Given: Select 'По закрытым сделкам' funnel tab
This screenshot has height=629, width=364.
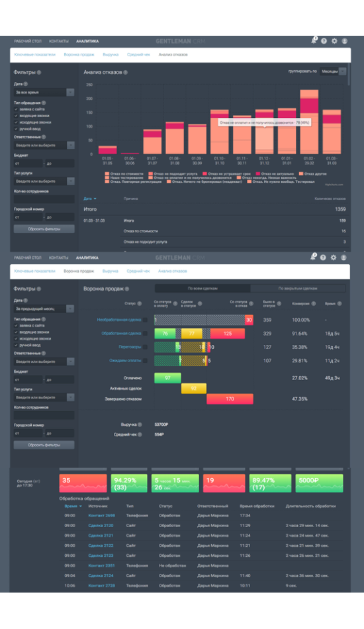Looking at the screenshot, I should (x=298, y=288).
